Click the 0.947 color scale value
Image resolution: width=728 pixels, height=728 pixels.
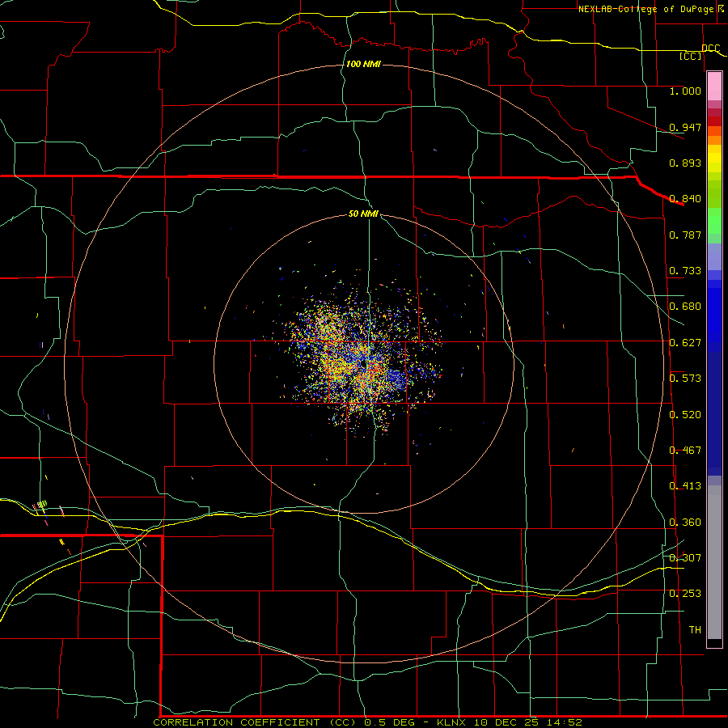(x=685, y=127)
